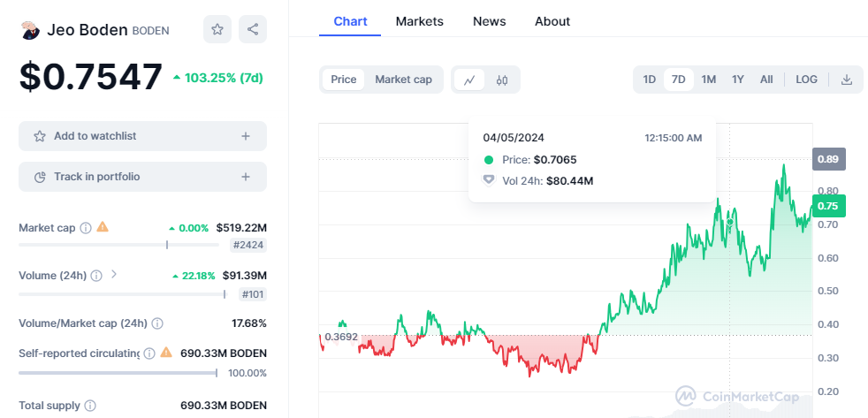868x418 pixels.
Task: Click circulating supply warning triangle
Action: [x=166, y=352]
